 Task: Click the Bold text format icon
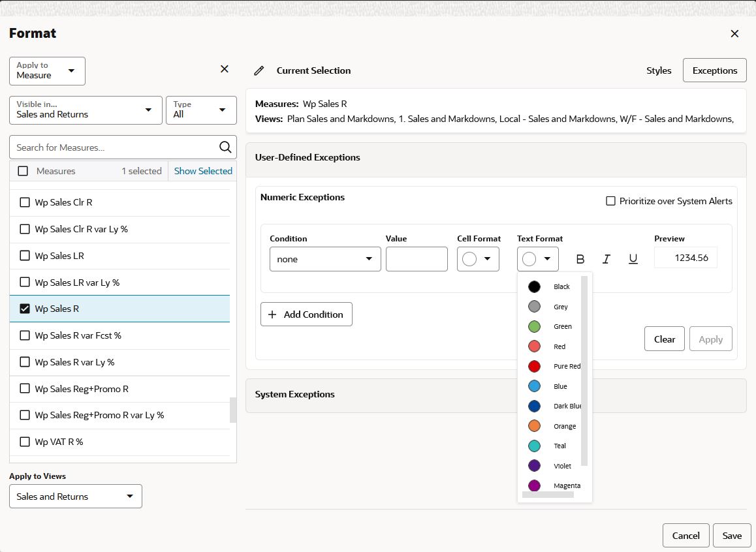click(580, 259)
